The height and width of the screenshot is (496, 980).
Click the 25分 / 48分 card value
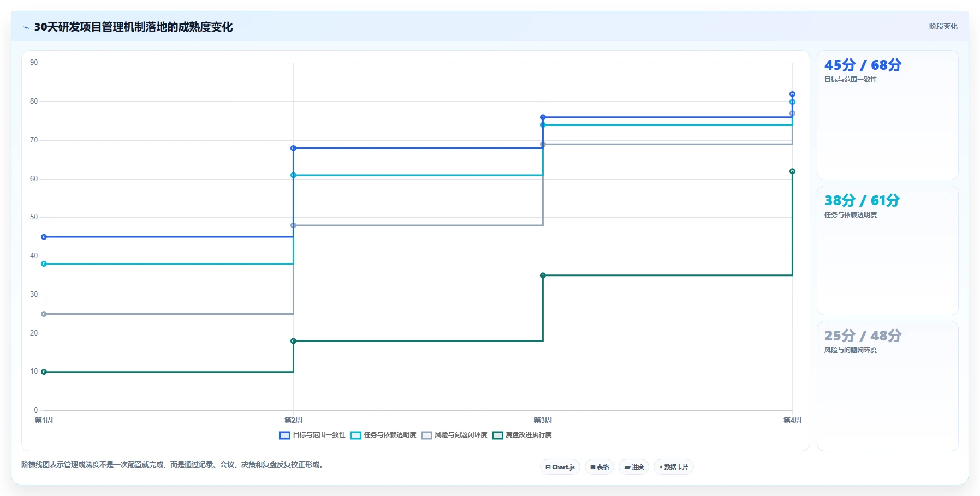863,336
